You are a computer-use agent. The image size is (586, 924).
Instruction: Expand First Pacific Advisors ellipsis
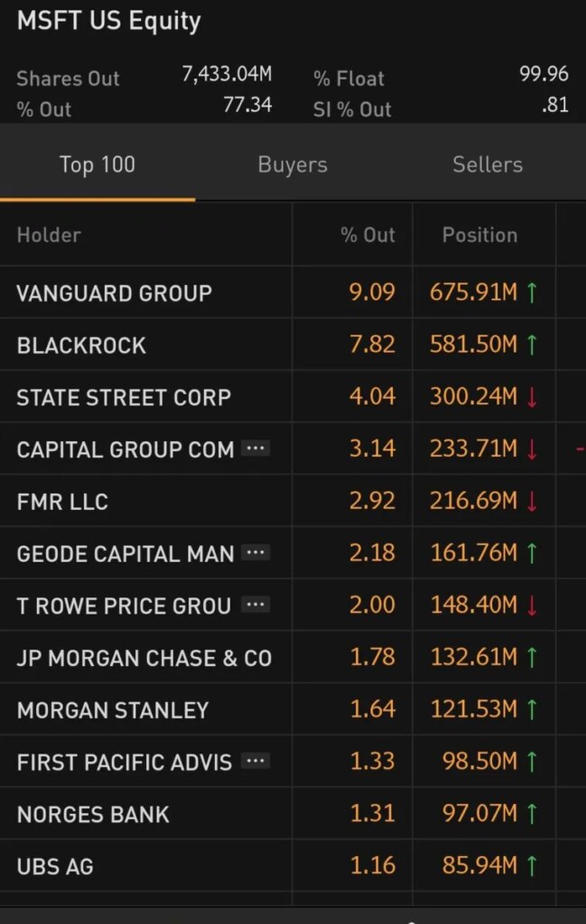(256, 762)
